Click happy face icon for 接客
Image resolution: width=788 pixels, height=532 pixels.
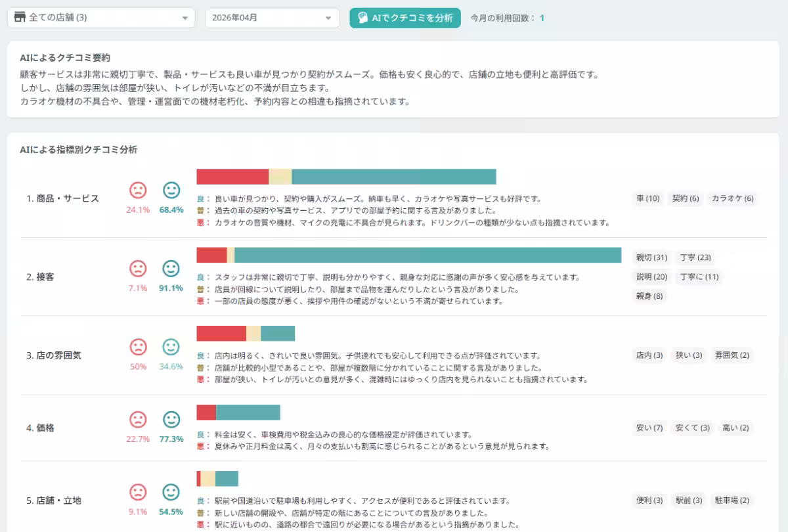(171, 269)
